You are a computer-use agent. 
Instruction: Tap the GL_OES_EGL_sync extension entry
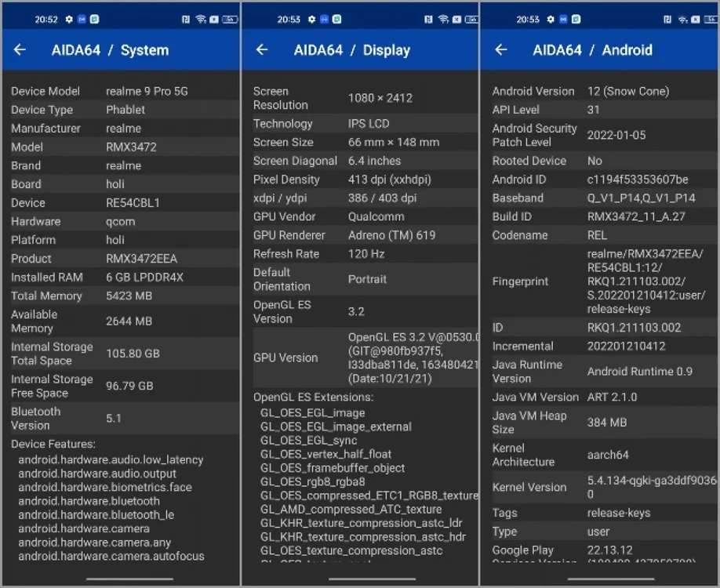click(308, 440)
